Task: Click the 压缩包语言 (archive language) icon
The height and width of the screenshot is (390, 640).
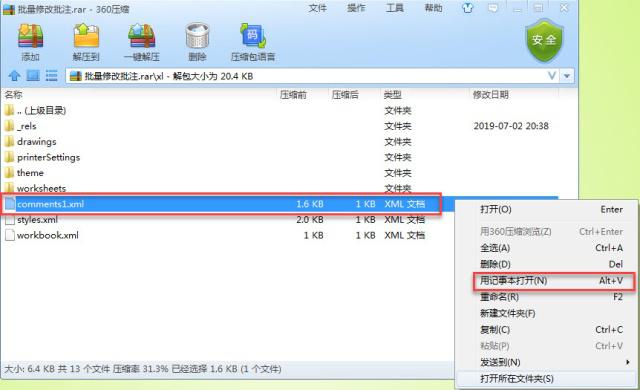Action: click(x=253, y=36)
